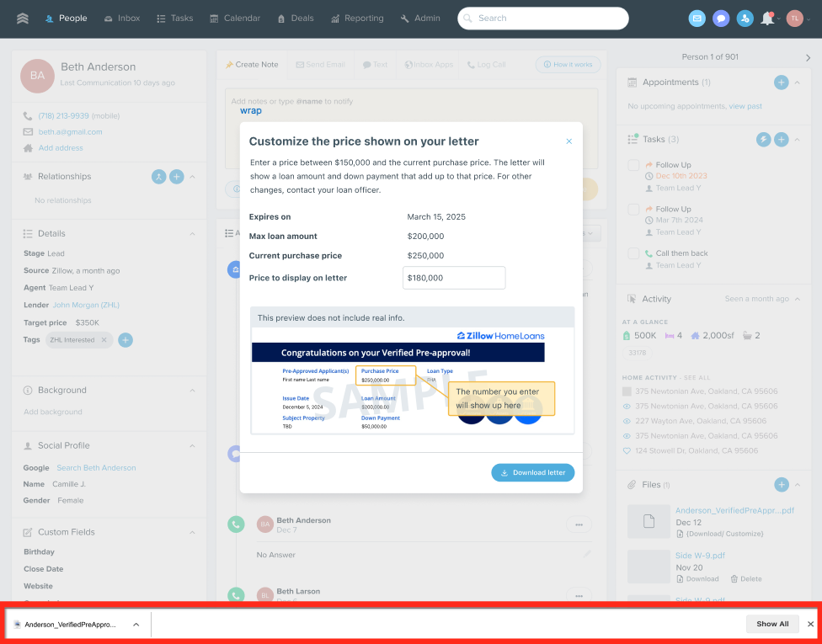Collapse the Social Profile section
Screen dimensions: 822x644
(192, 446)
